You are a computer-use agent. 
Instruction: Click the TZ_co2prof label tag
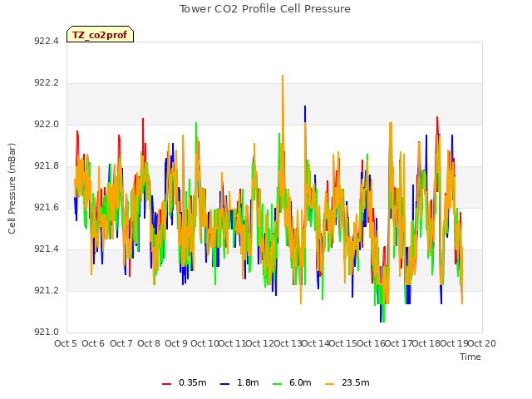[x=100, y=34]
